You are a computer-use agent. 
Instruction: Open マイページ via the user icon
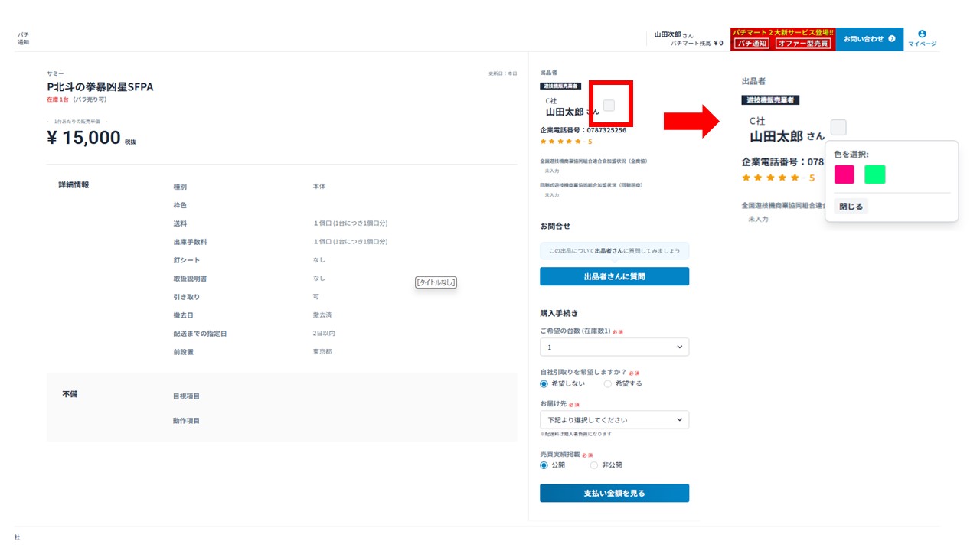pyautogui.click(x=922, y=34)
